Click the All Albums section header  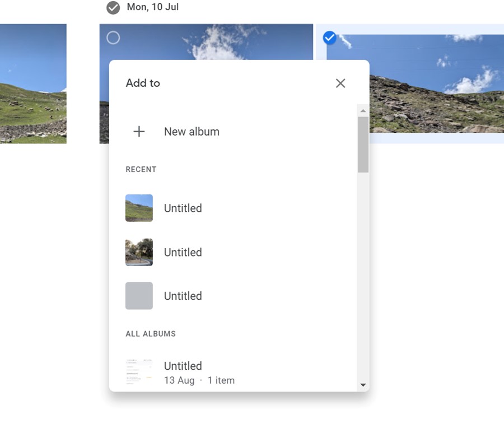pyautogui.click(x=151, y=333)
